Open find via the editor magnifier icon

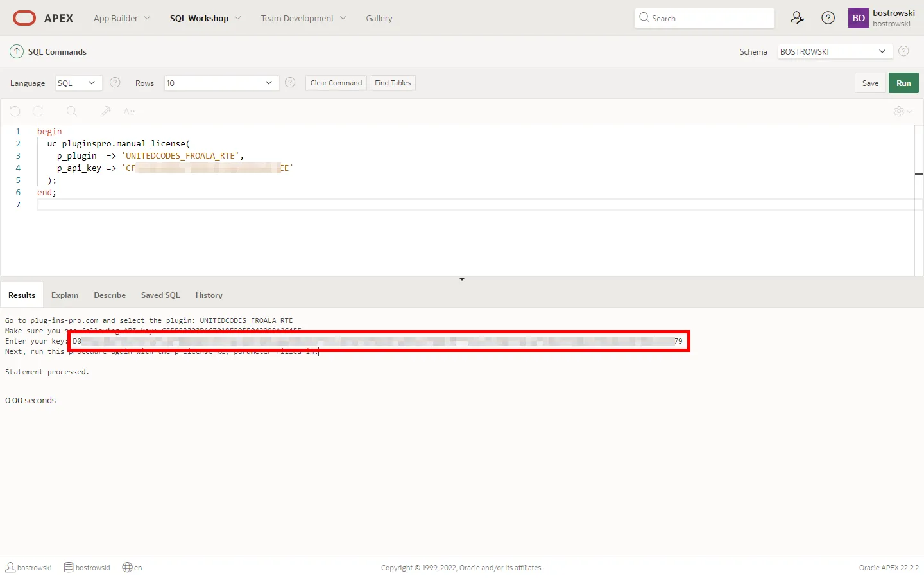coord(72,111)
